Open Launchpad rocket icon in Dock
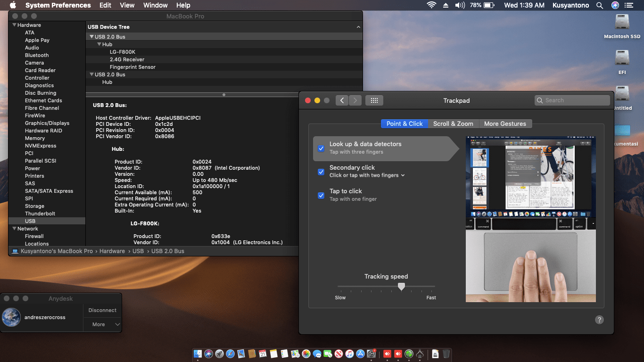Viewport: 644px width, 362px height. 220,354
